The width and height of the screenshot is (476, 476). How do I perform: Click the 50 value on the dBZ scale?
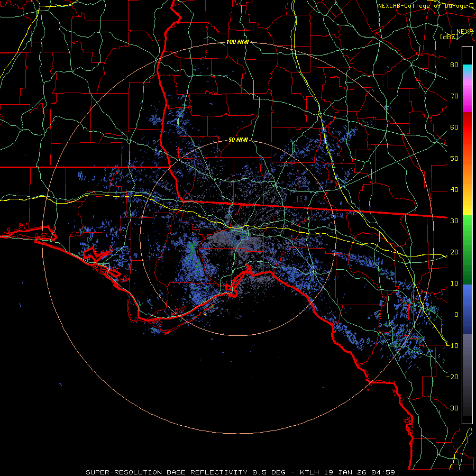click(x=454, y=159)
